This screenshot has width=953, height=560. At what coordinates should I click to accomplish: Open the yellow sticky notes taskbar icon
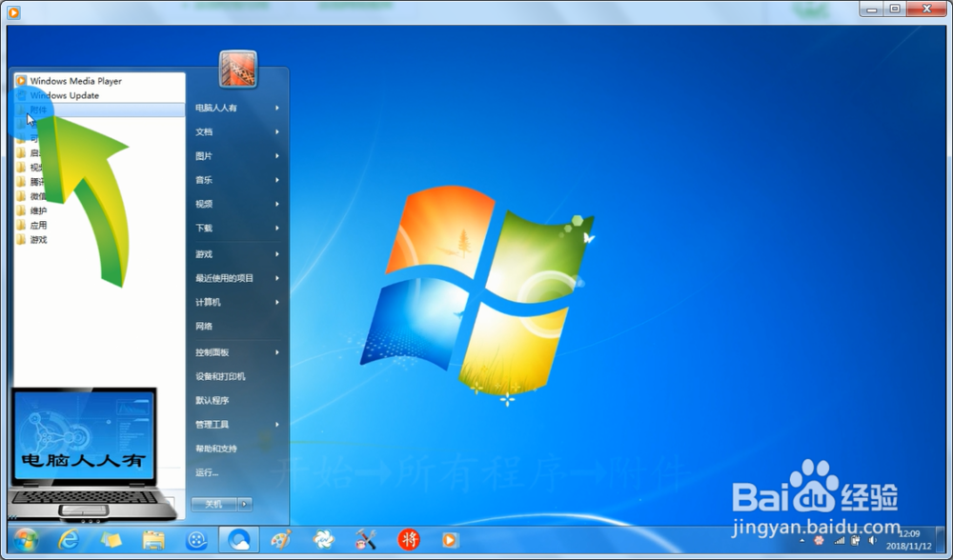pos(111,540)
